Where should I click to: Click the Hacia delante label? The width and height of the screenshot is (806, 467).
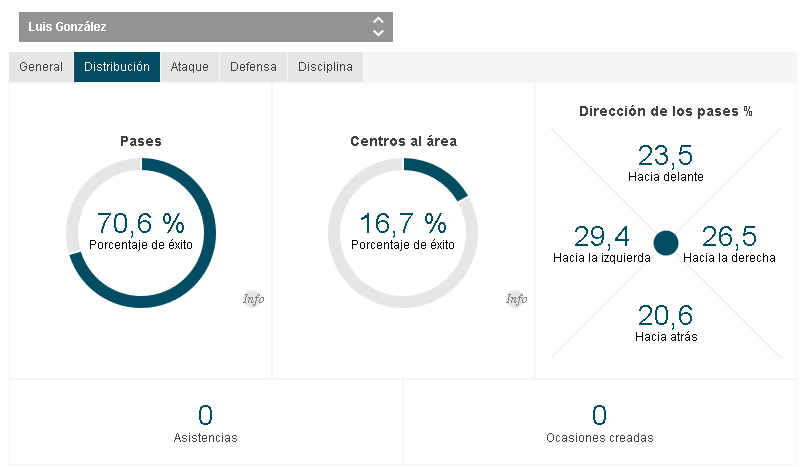click(666, 177)
